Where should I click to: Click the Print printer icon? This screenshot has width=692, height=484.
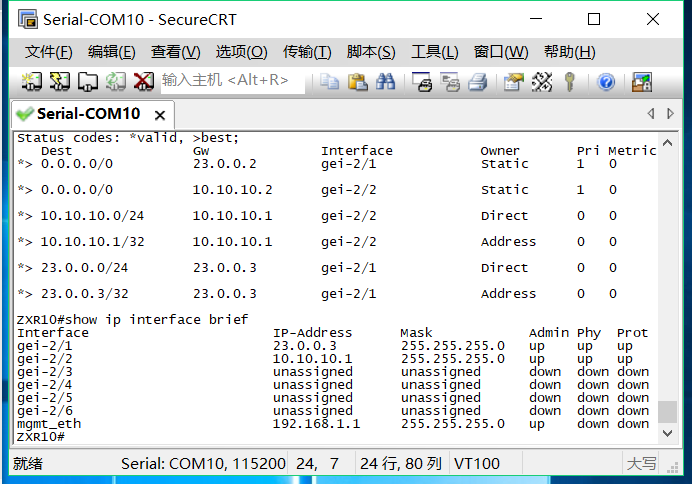(478, 82)
